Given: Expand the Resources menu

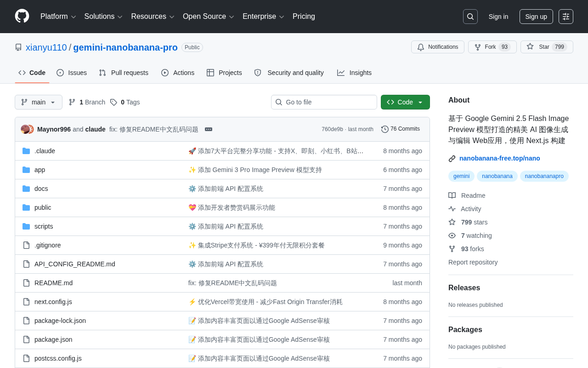Looking at the screenshot, I should [153, 17].
